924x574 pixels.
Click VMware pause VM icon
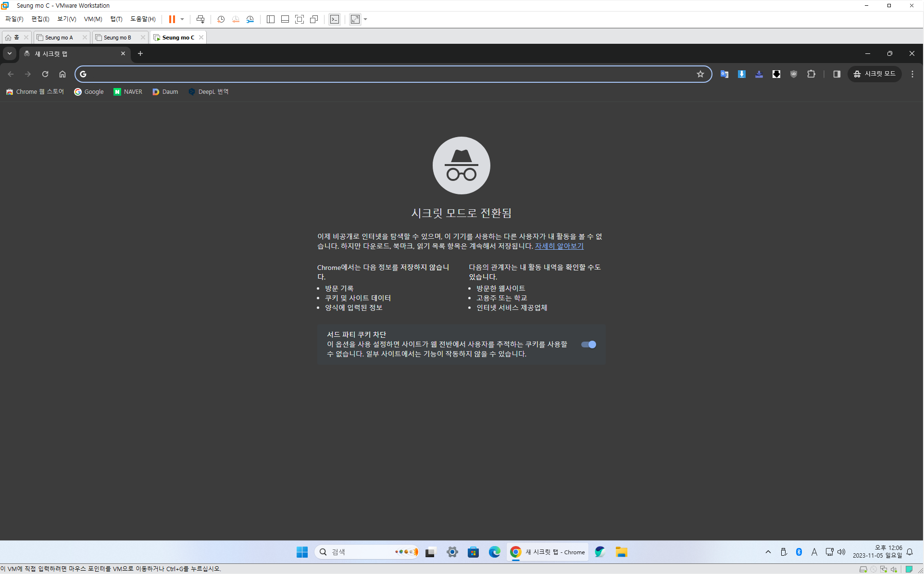(x=172, y=19)
